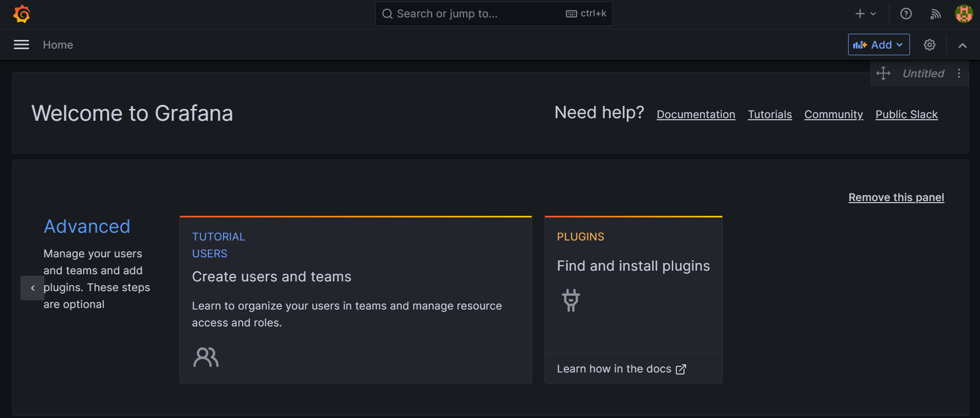
Task: Click the external link icon beside Learn how
Action: [681, 369]
